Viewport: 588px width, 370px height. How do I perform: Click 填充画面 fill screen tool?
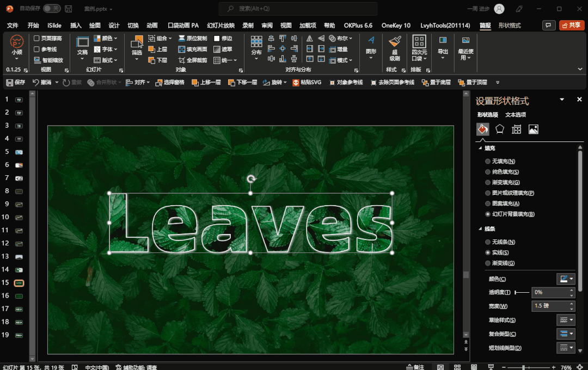coord(192,49)
